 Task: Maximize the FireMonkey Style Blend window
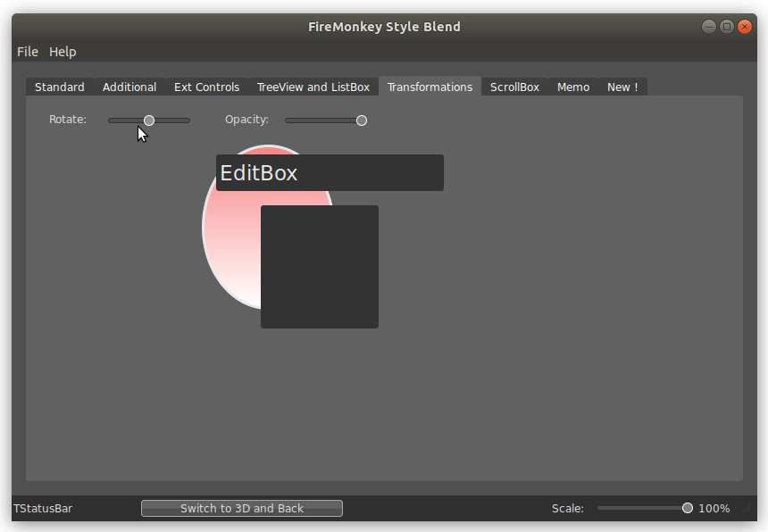point(727,27)
